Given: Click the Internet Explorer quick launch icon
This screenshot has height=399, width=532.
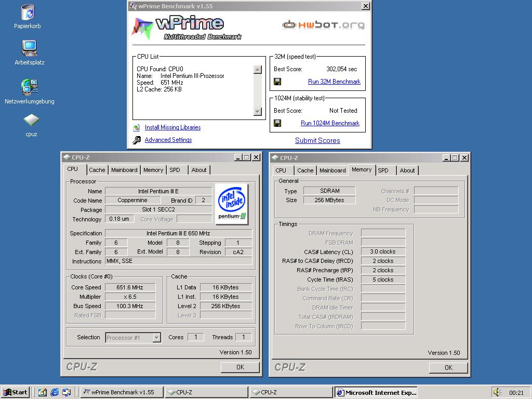Looking at the screenshot, I should point(55,392).
